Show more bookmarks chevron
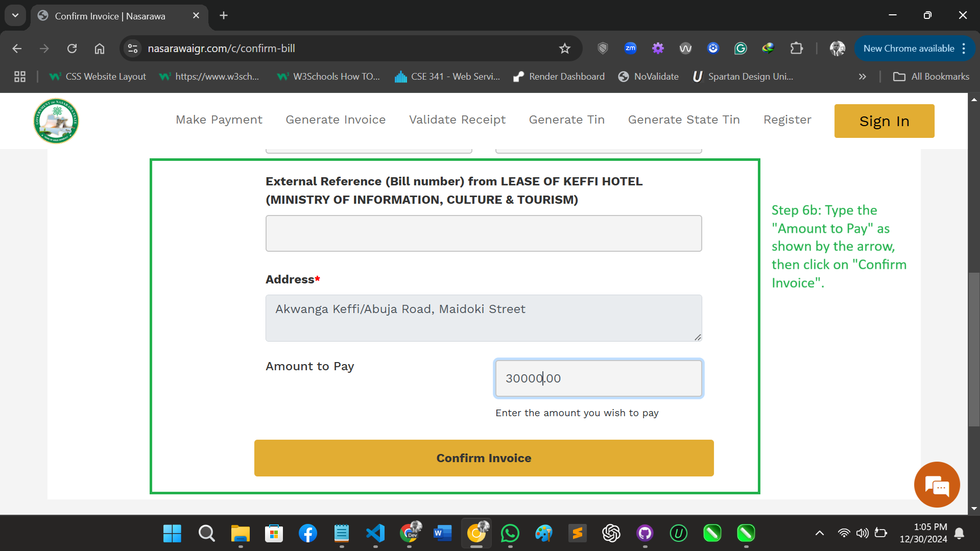This screenshot has width=980, height=551. (863, 77)
